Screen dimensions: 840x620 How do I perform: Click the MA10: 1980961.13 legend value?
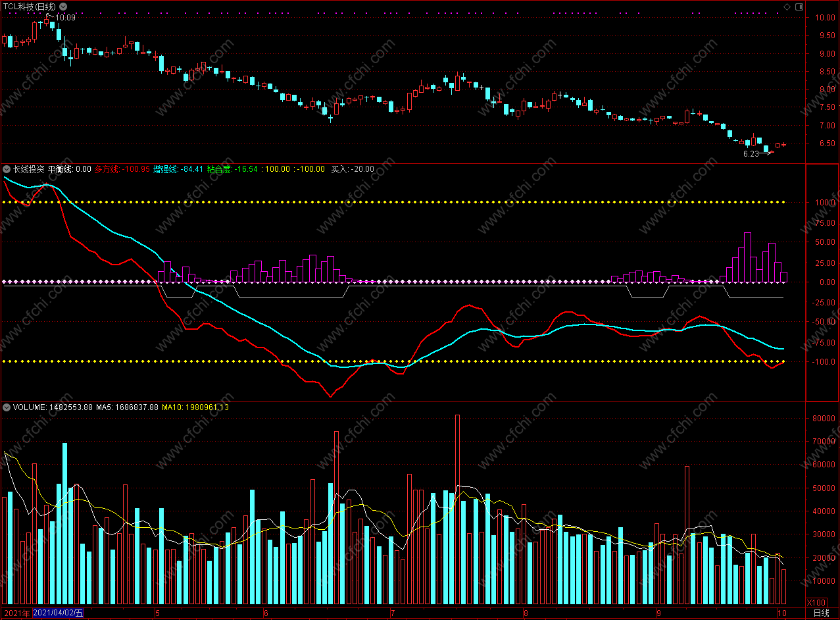(195, 407)
